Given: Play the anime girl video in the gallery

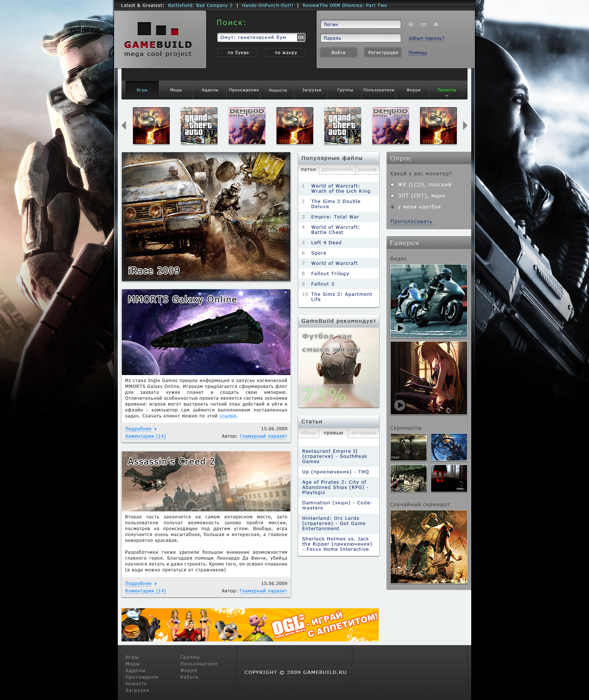Looking at the screenshot, I should pos(400,405).
